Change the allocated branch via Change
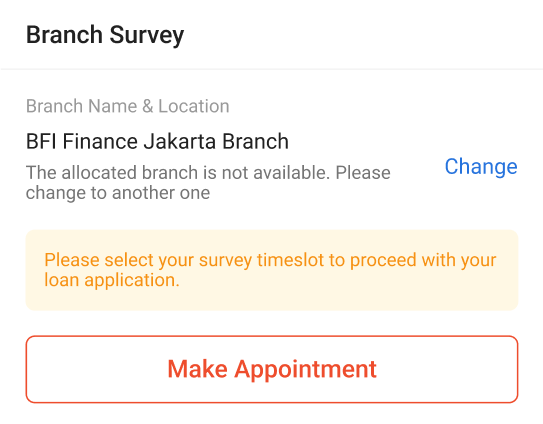543x424 pixels. [x=481, y=167]
